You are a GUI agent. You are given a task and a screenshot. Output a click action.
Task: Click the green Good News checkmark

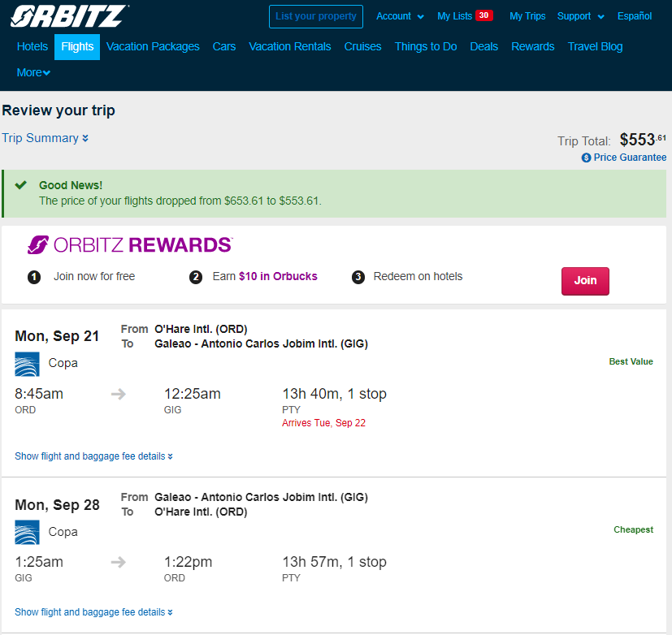(x=21, y=185)
